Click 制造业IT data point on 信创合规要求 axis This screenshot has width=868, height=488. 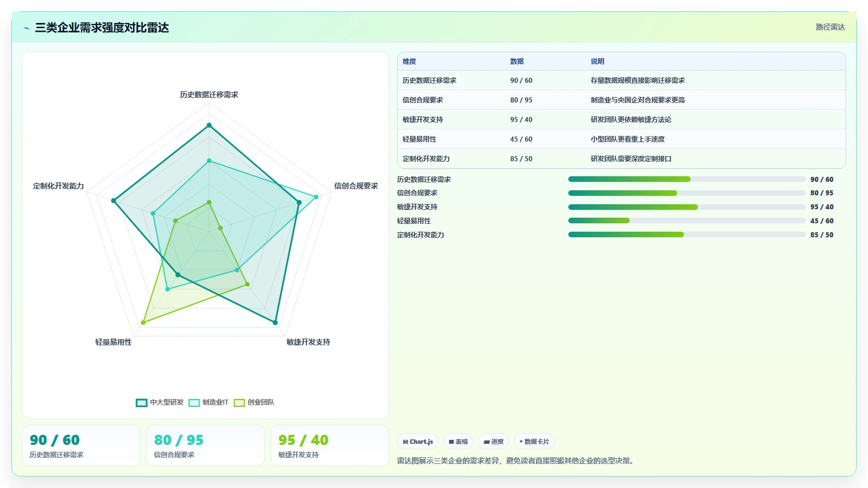coord(316,197)
